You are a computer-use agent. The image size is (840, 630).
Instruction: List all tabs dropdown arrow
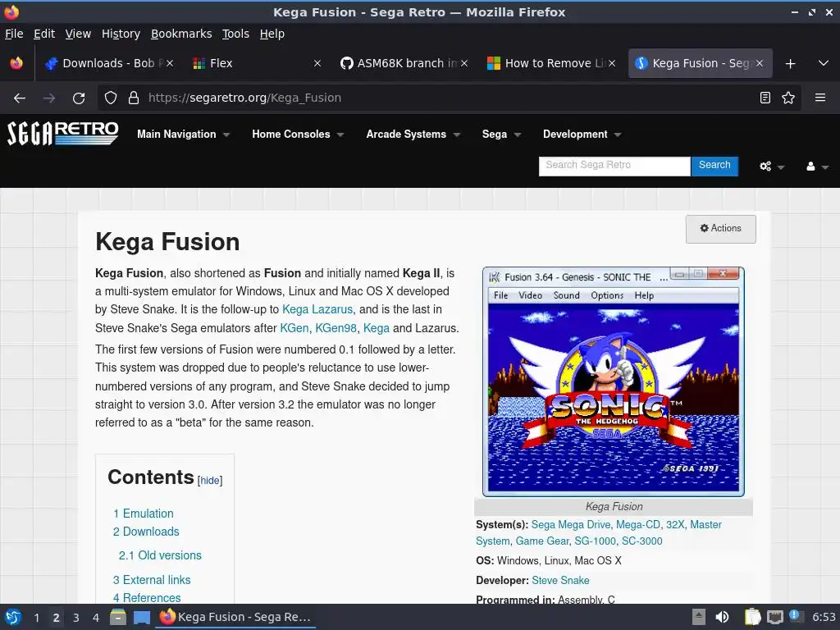[x=824, y=63]
